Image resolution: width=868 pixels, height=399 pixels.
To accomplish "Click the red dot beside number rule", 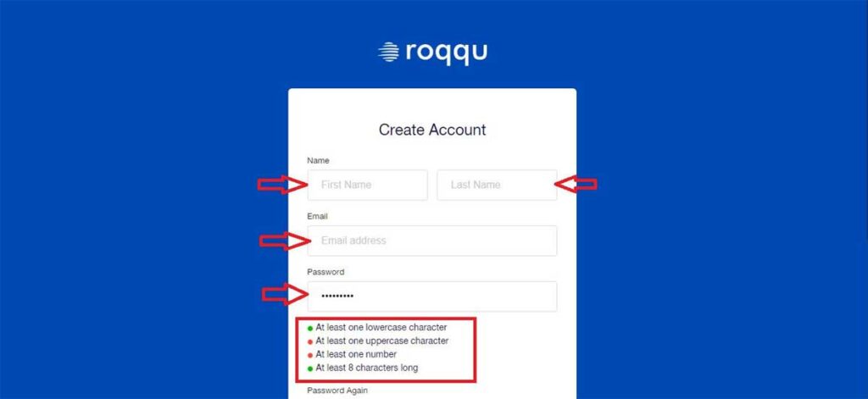I will tap(310, 355).
